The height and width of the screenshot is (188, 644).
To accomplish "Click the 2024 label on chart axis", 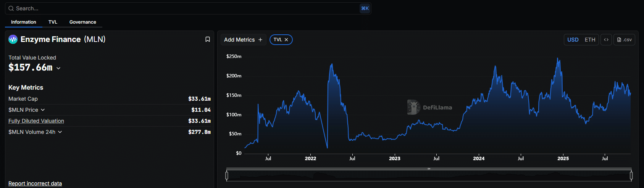I will coord(479,158).
